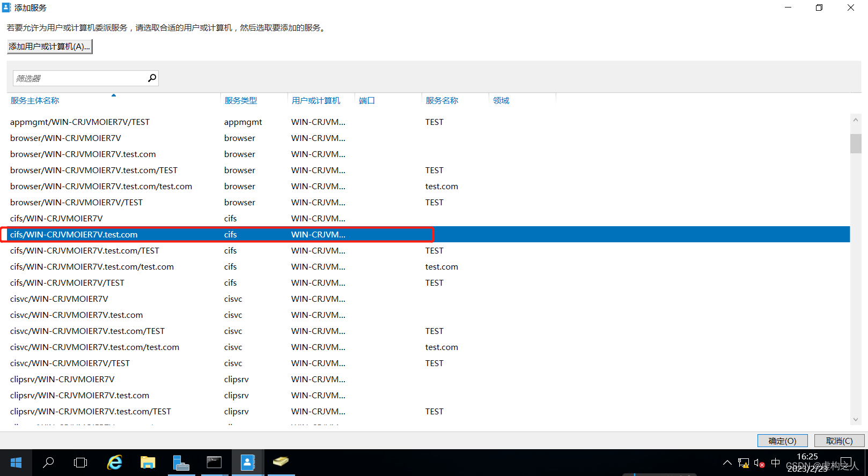This screenshot has width=868, height=476.
Task: Click the 添加服务 window title icon
Action: (x=6, y=8)
